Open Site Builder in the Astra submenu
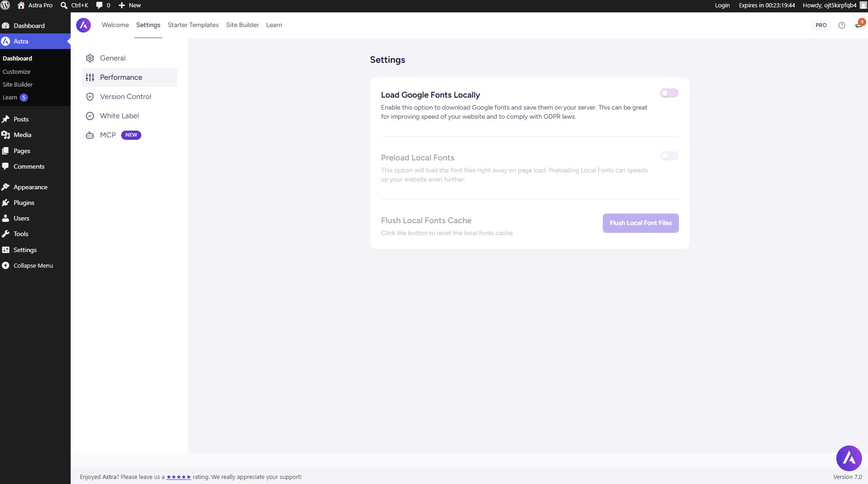868x484 pixels. point(17,85)
